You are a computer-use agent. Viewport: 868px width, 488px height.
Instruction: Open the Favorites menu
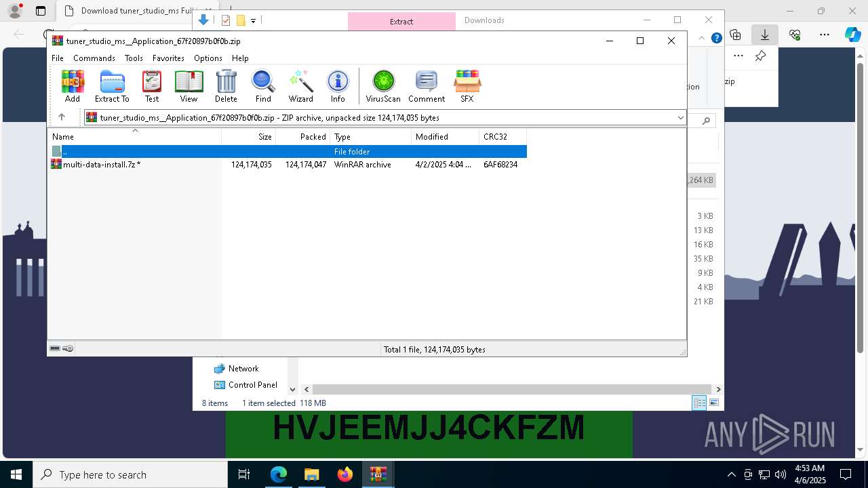168,58
